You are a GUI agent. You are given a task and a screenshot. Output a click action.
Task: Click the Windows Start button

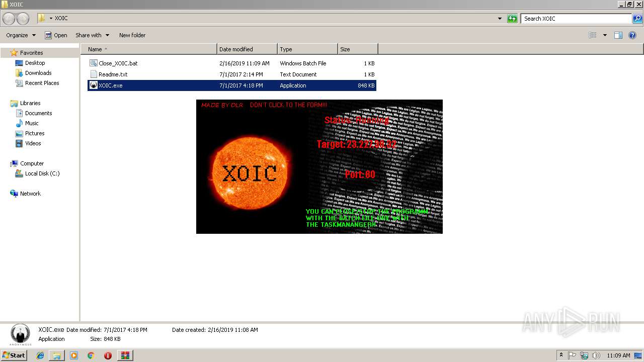pos(14,355)
